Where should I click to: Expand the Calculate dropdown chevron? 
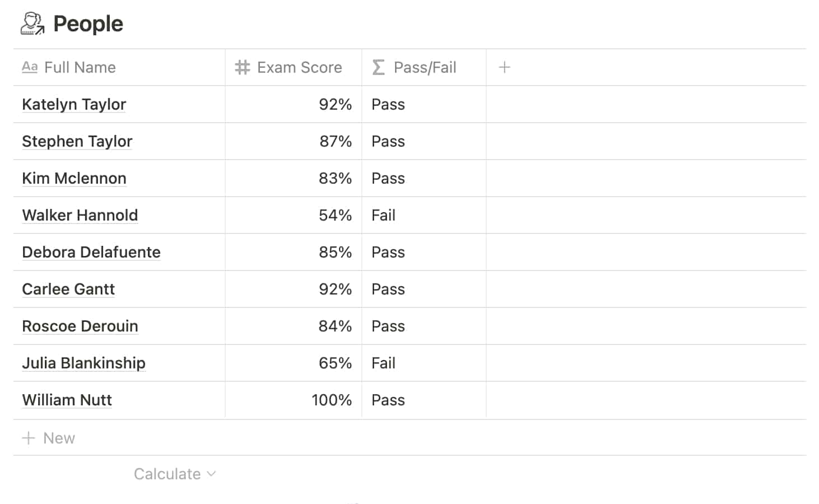tap(211, 474)
